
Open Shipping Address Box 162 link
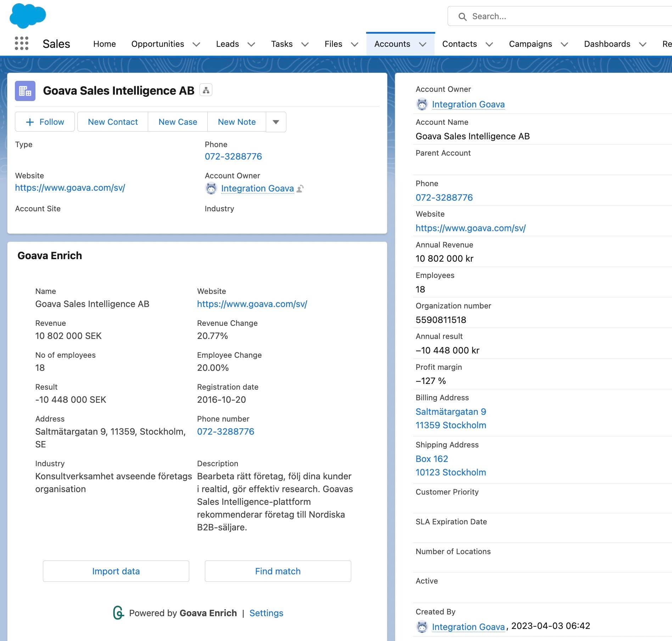[432, 459]
